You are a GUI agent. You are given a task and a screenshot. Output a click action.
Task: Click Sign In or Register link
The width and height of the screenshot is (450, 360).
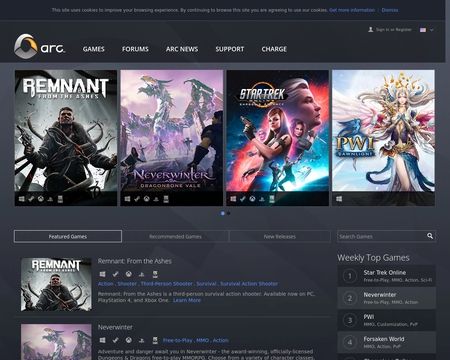click(x=394, y=30)
